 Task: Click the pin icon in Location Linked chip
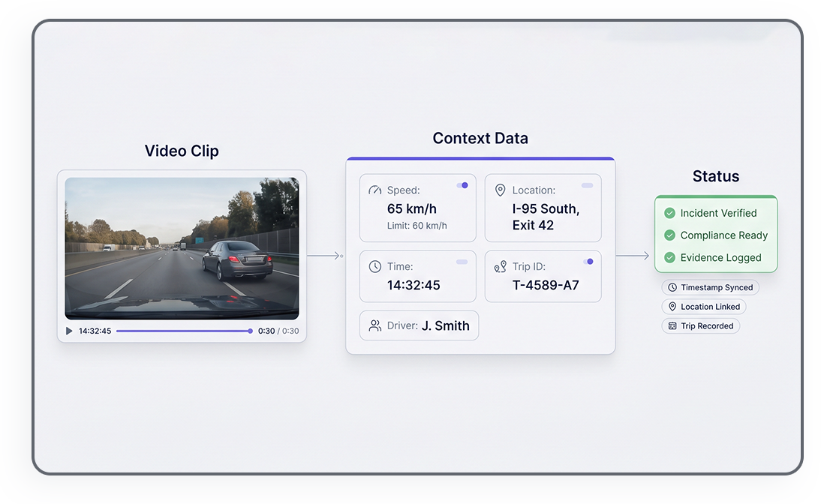(x=672, y=307)
